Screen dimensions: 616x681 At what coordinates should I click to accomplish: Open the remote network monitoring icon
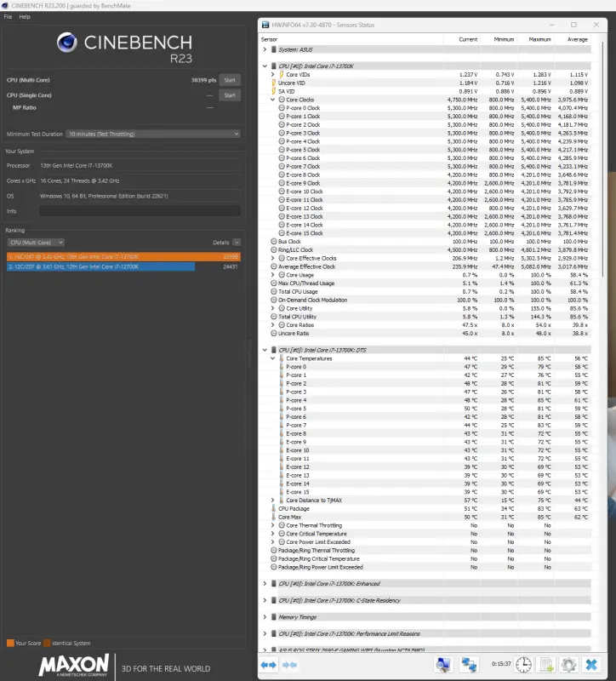[469, 665]
